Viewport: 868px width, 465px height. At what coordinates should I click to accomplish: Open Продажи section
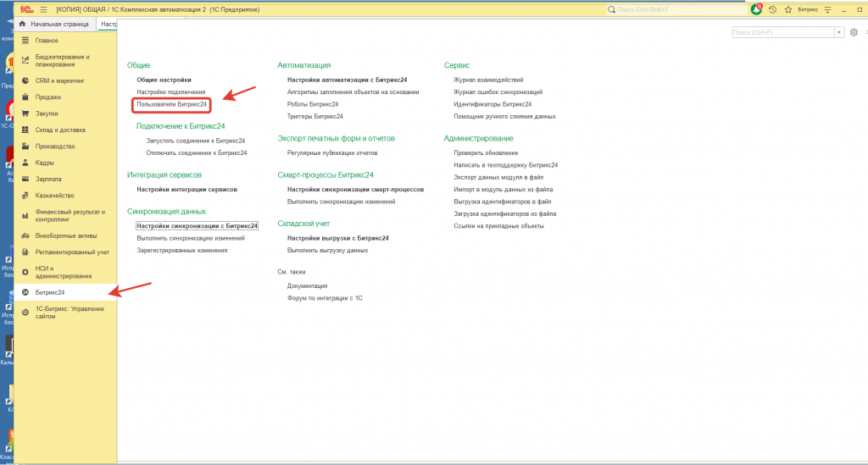[48, 97]
